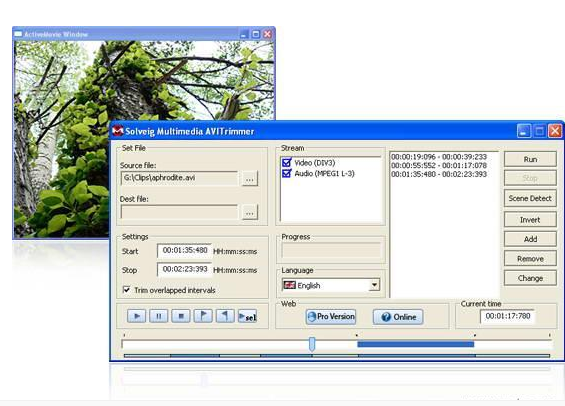Viewport: 565px width, 406px height.
Task: Click the Run button
Action: point(530,159)
